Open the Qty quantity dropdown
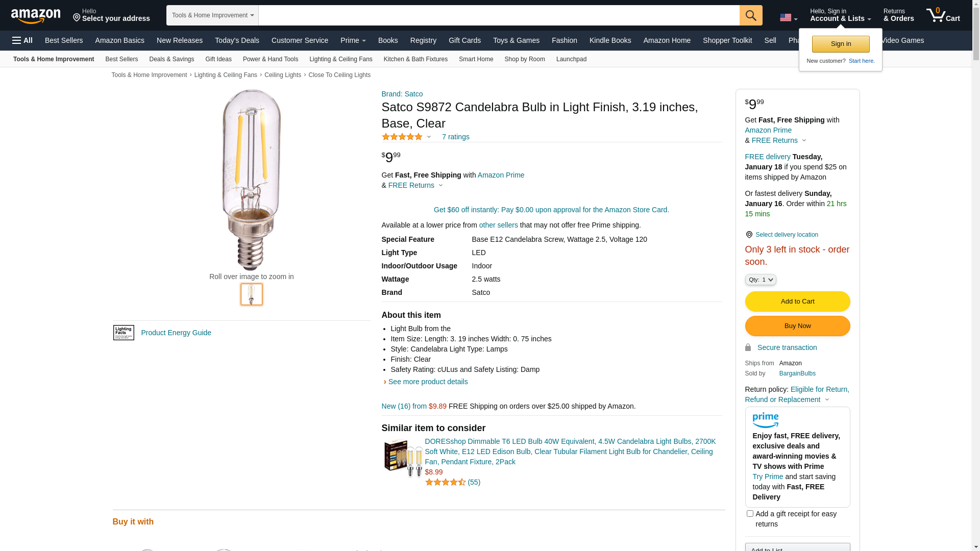This screenshot has width=980, height=551. coord(761,280)
